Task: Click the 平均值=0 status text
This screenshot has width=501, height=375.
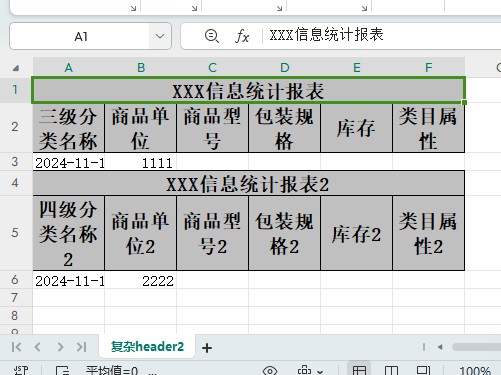Action: click(x=112, y=370)
